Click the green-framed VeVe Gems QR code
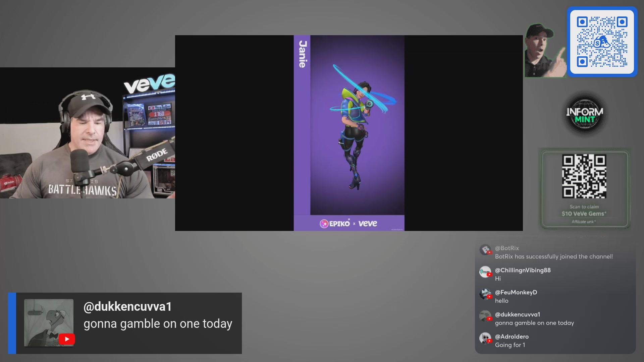Screen dimensions: 644x362 click(x=584, y=176)
